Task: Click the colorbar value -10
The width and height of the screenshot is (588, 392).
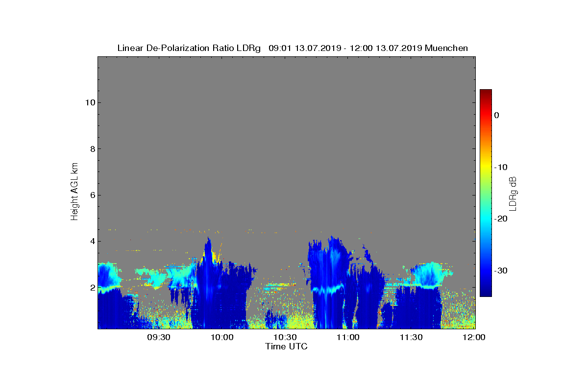Action: pos(500,167)
